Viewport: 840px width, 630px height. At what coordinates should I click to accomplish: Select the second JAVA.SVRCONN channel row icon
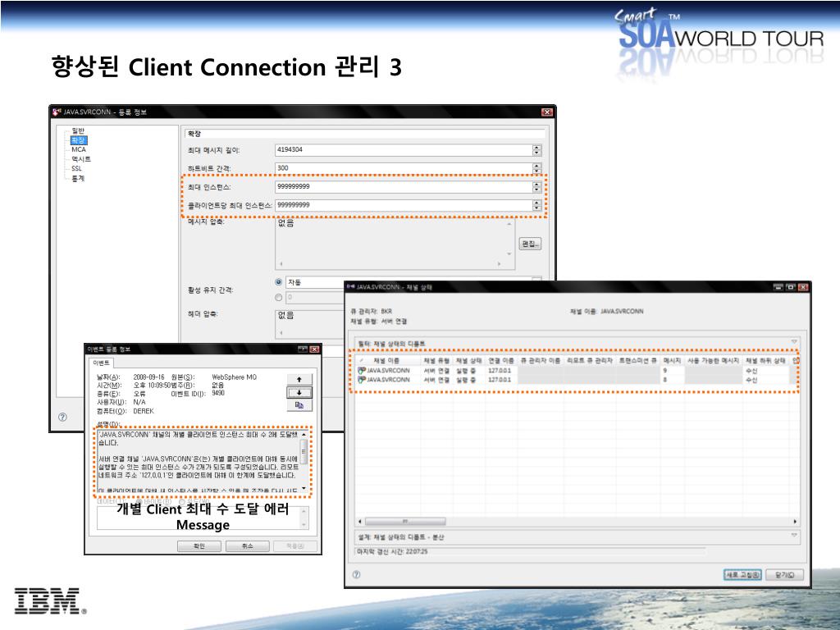(x=362, y=379)
